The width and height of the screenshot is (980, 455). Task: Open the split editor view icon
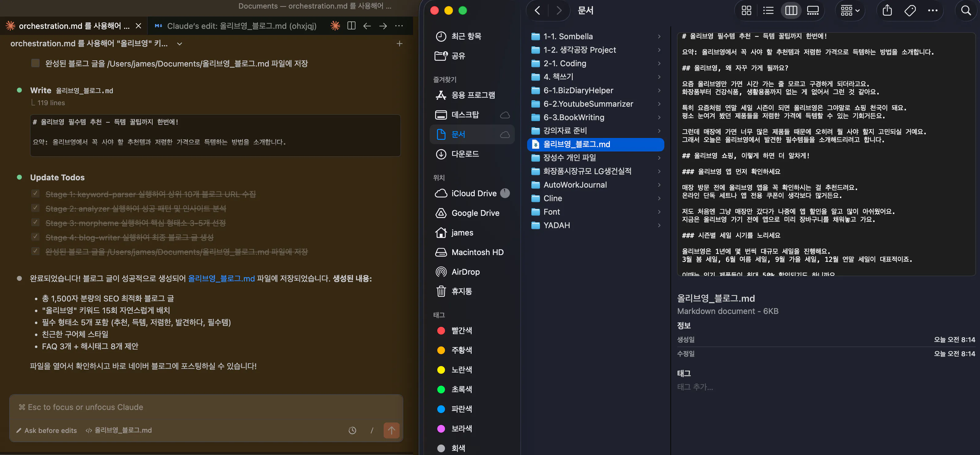point(351,26)
